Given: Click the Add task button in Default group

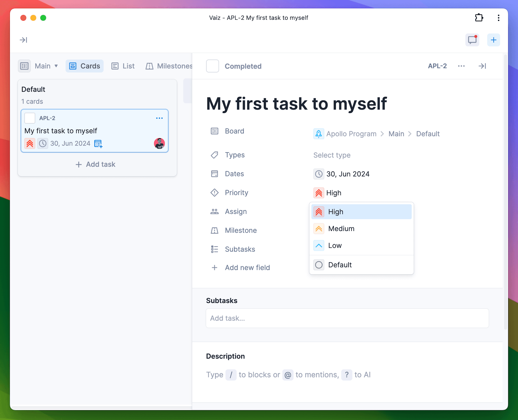Looking at the screenshot, I should coord(96,164).
